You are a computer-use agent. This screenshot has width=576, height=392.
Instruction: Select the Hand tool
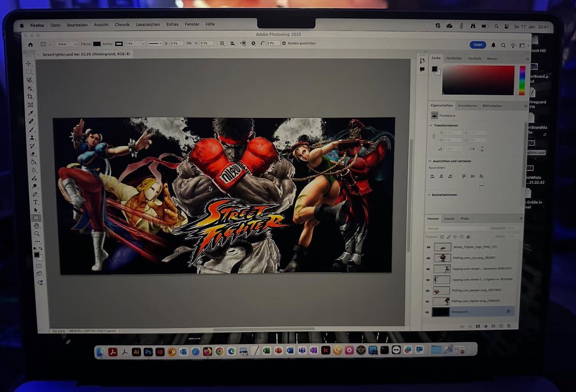point(36,226)
